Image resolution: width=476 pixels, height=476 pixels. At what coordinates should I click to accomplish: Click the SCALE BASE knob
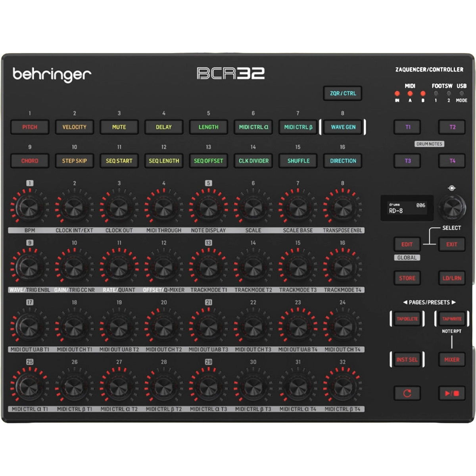pos(297,207)
